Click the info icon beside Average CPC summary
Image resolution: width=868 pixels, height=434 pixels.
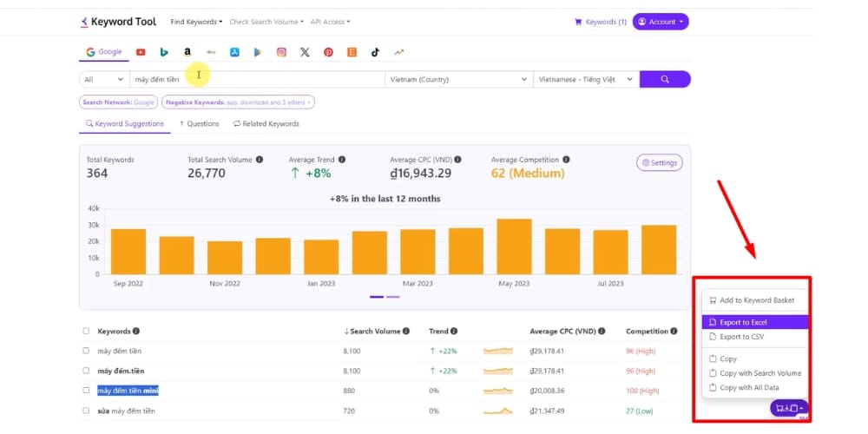pyautogui.click(x=457, y=160)
